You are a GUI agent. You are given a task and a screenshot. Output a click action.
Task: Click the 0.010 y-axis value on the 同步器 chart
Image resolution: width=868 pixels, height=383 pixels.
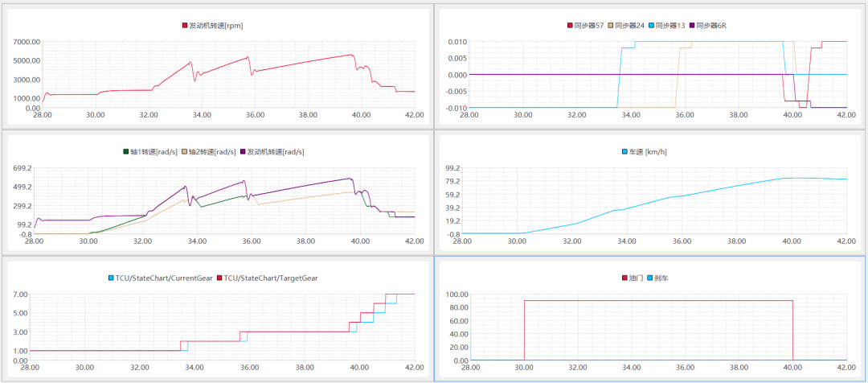[x=458, y=42]
